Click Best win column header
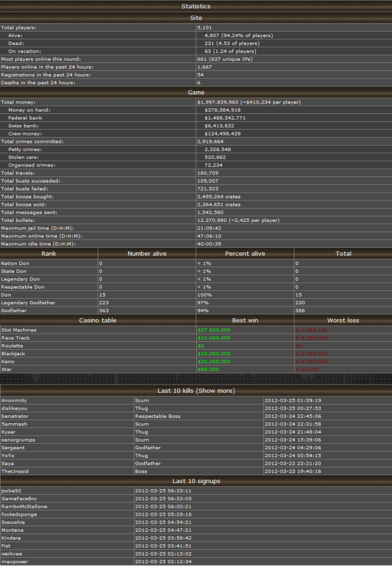 click(x=245, y=320)
